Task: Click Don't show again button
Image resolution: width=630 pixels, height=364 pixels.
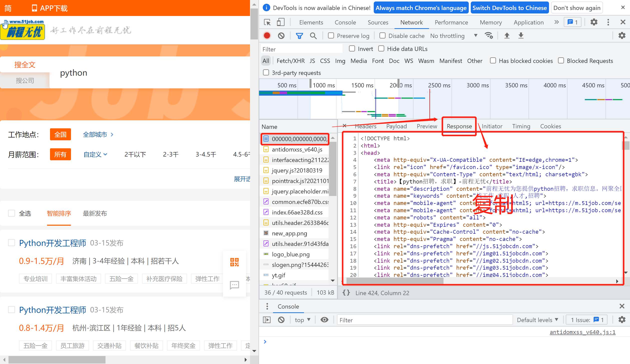Action: 577,8
